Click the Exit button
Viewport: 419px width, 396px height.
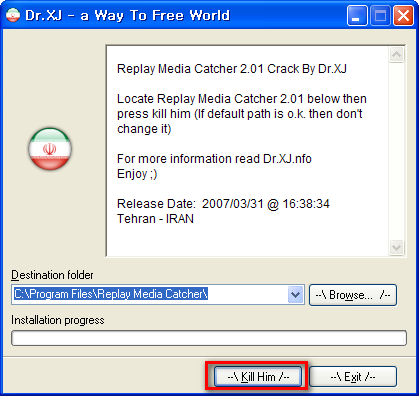353,377
